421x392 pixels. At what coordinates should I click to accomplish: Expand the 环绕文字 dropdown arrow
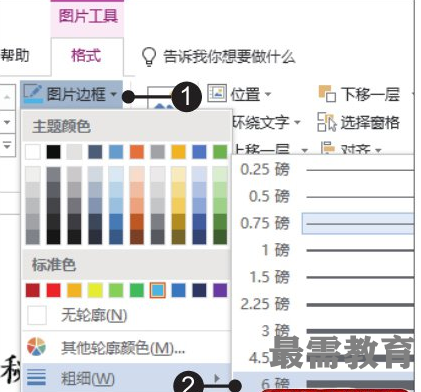297,122
